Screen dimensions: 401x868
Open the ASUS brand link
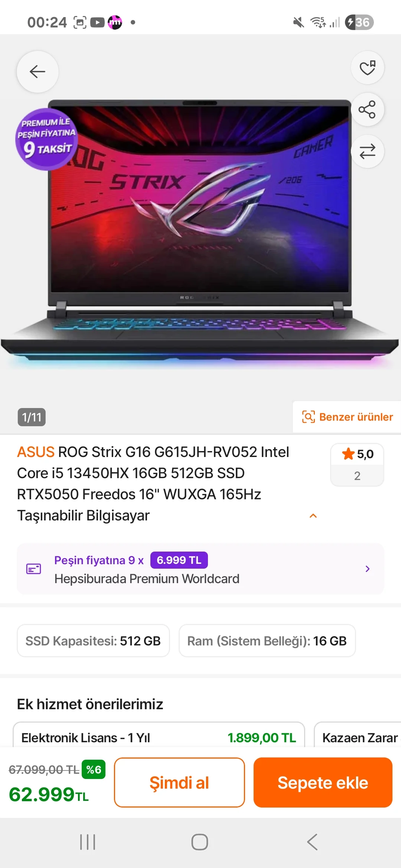[x=36, y=452]
